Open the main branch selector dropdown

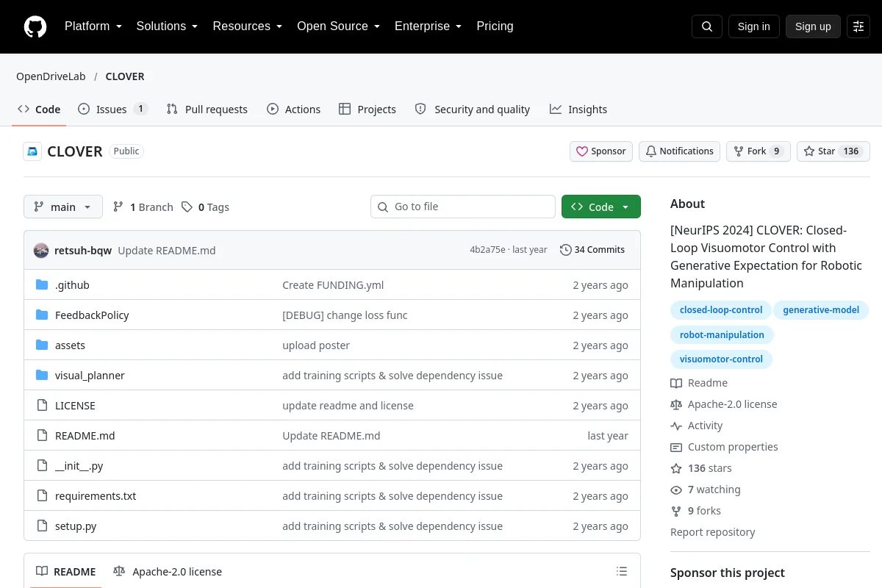[x=63, y=207]
